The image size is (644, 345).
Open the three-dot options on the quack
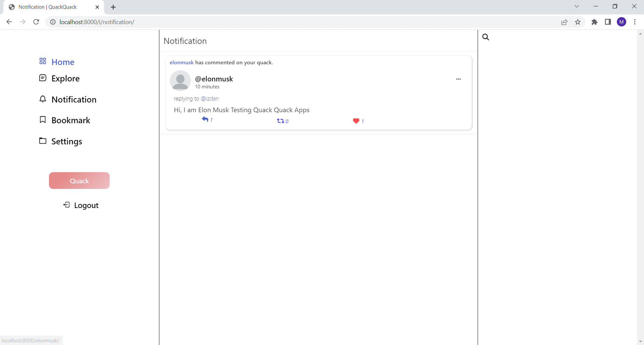coord(459,79)
